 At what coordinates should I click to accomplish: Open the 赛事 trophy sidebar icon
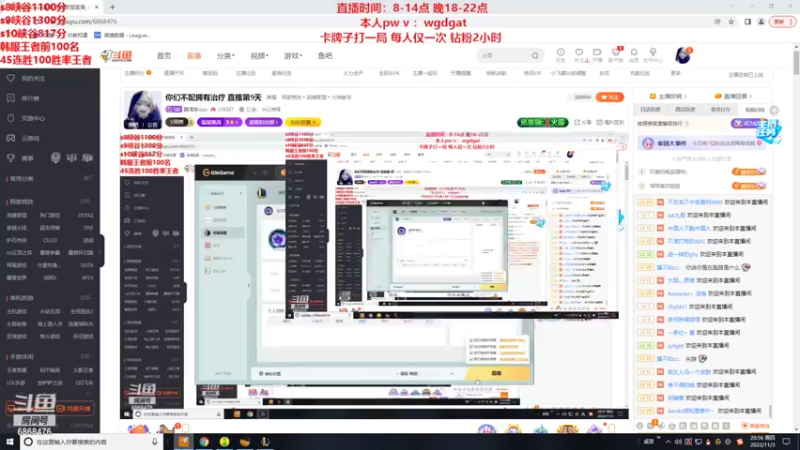(x=11, y=158)
